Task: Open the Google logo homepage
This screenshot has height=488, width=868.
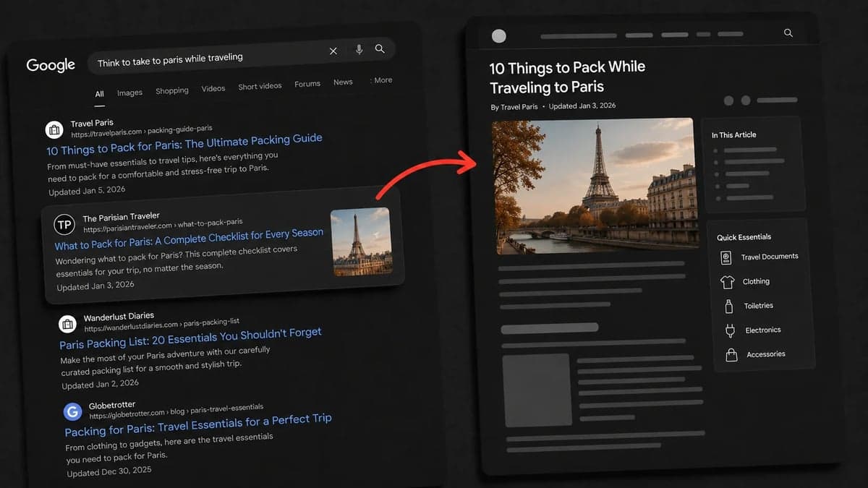Action: [x=51, y=65]
